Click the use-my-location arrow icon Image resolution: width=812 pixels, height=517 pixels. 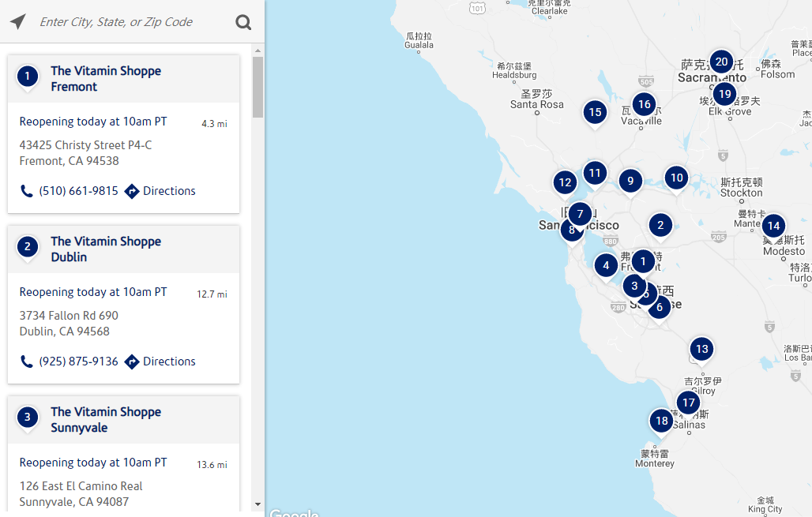(x=18, y=22)
